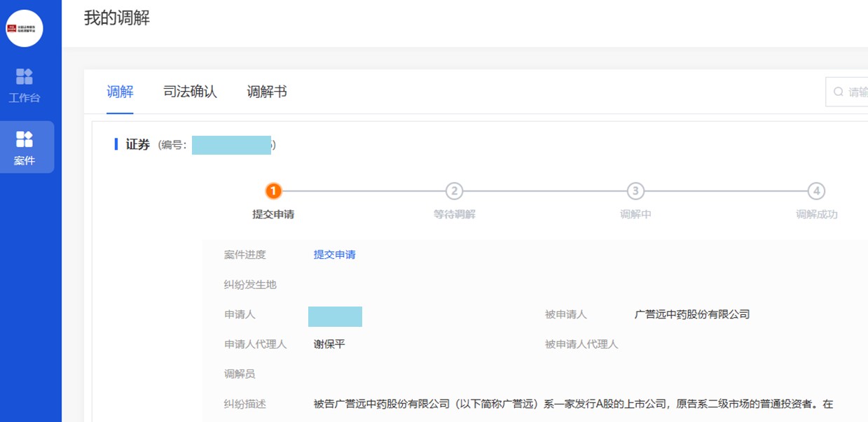Click the 纠纷描述 dispute description text

coord(573,404)
